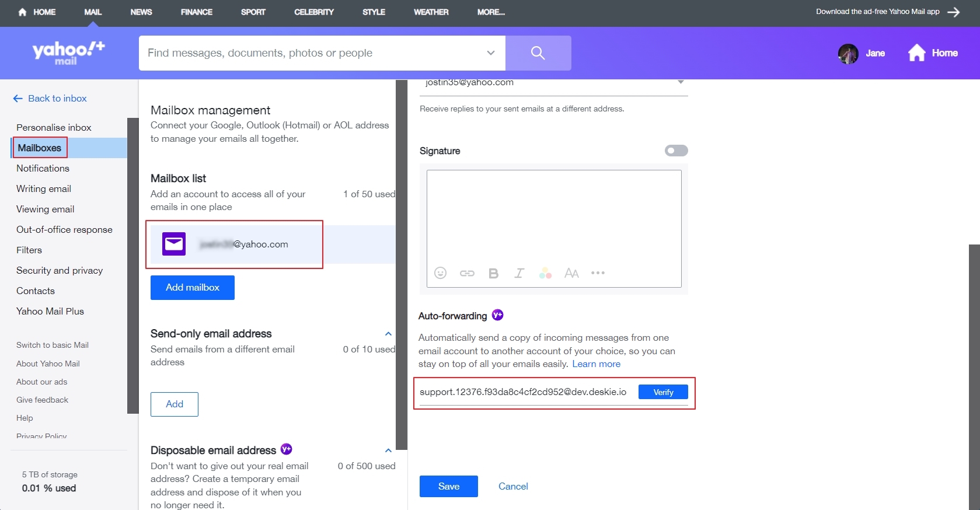Select Viewing email settings
Screen dimensions: 980x510
pyautogui.click(x=45, y=209)
